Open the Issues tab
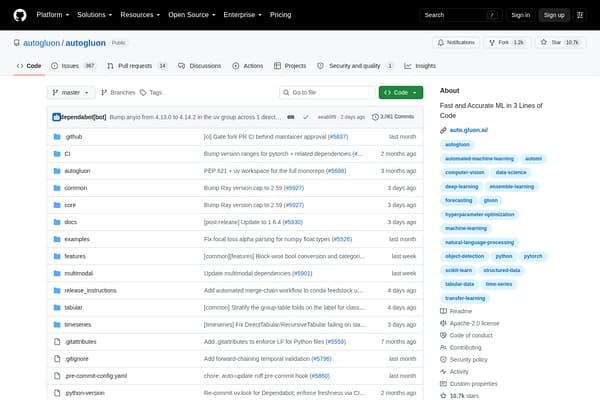 point(73,66)
